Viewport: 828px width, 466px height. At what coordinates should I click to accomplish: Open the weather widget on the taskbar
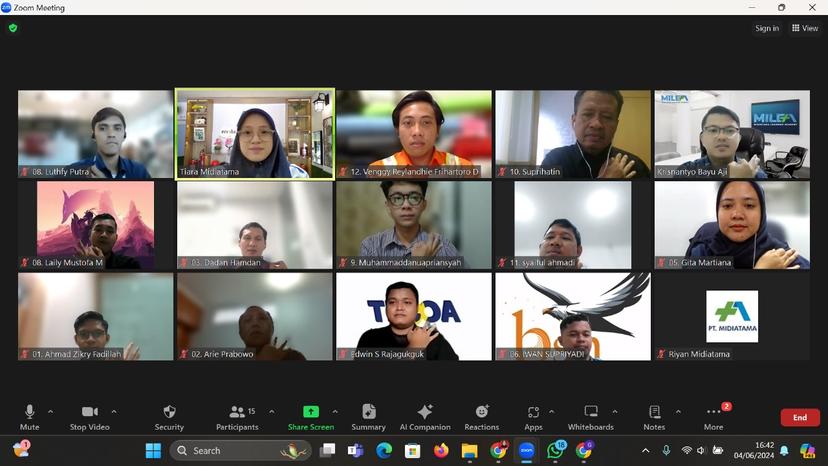[22, 450]
